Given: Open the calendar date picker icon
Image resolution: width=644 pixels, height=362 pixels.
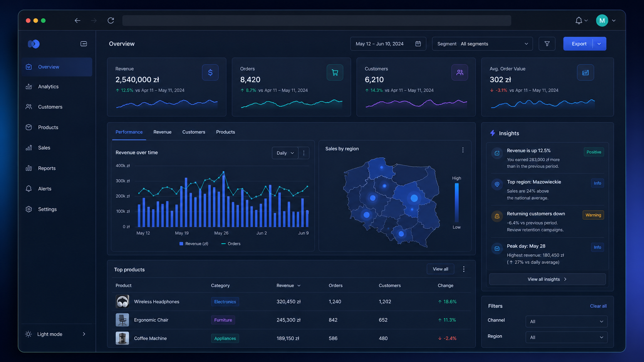Looking at the screenshot, I should 418,44.
